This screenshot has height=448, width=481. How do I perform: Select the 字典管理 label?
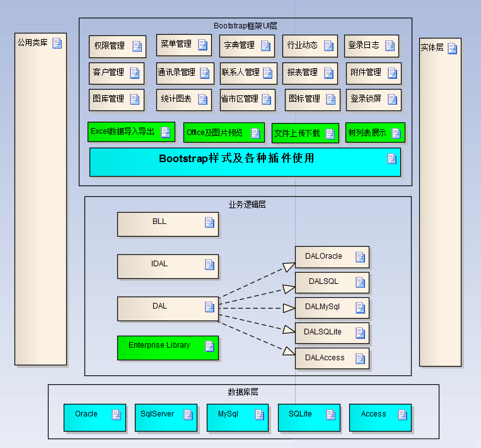tap(240, 45)
